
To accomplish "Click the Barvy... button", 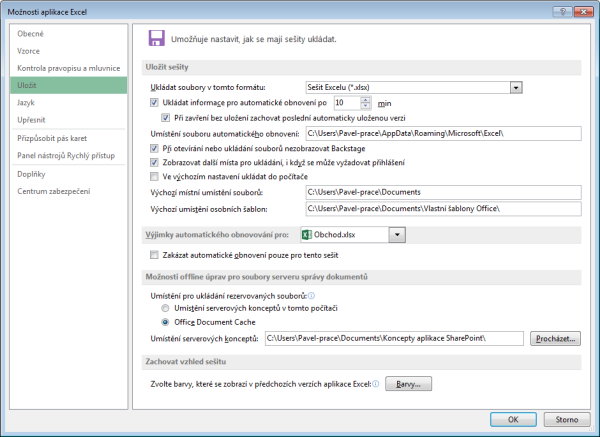I will pyautogui.click(x=408, y=384).
